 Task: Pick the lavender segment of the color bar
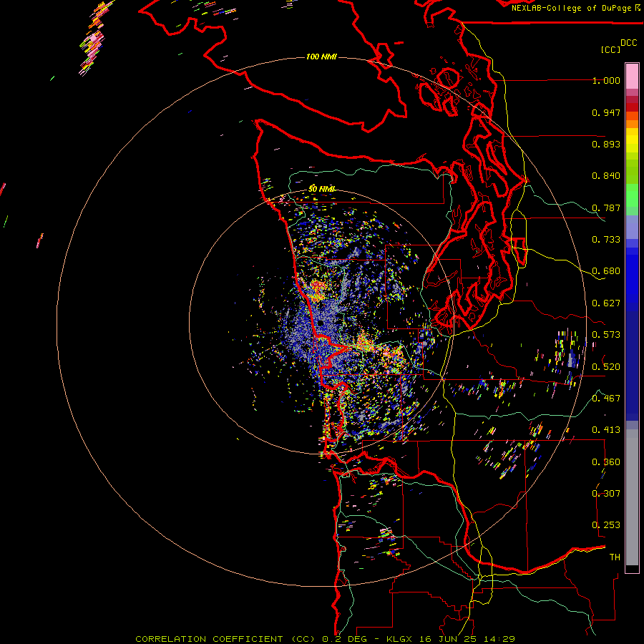click(632, 227)
